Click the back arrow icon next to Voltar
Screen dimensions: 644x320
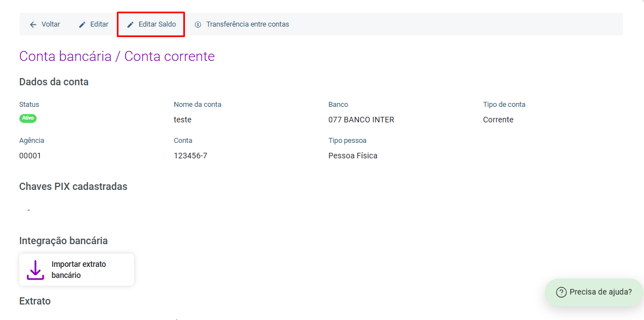point(33,25)
